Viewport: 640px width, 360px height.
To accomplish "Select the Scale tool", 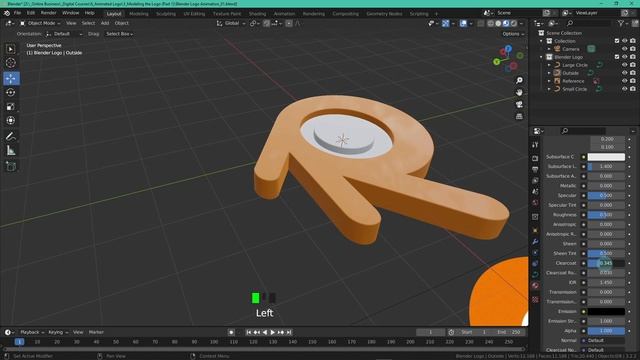I will 11,107.
